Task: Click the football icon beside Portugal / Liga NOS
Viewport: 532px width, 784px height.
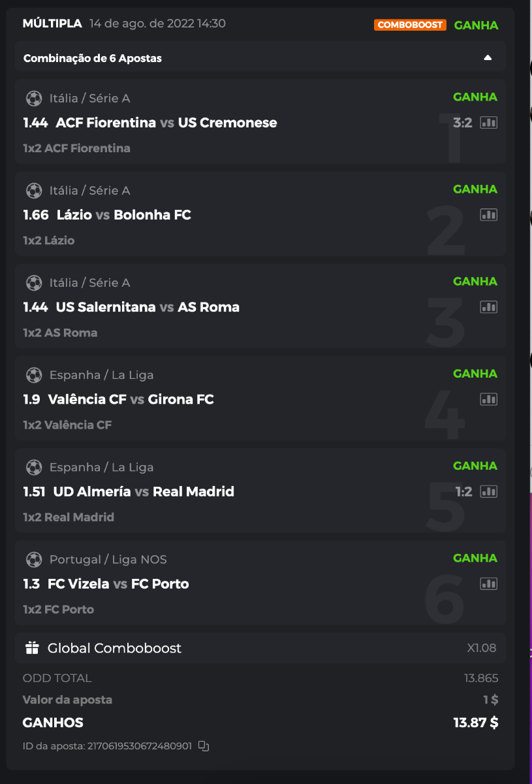Action: 34,559
